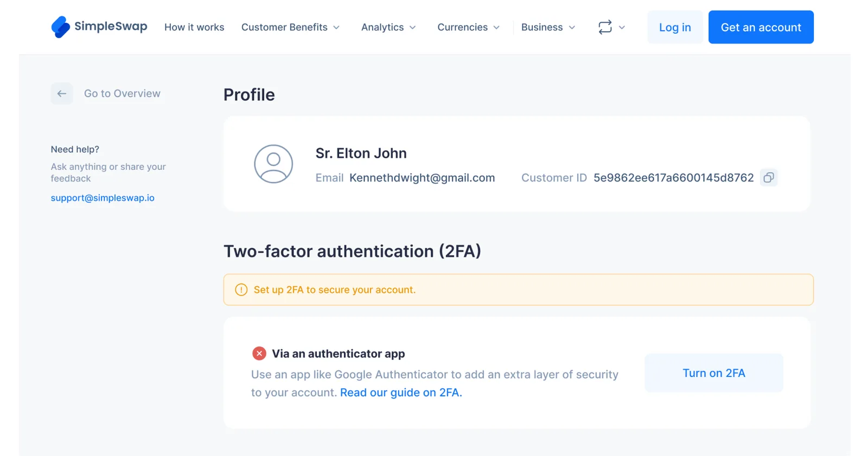Click the chevron next to the swap icon
This screenshot has height=456, width=868.
point(622,28)
